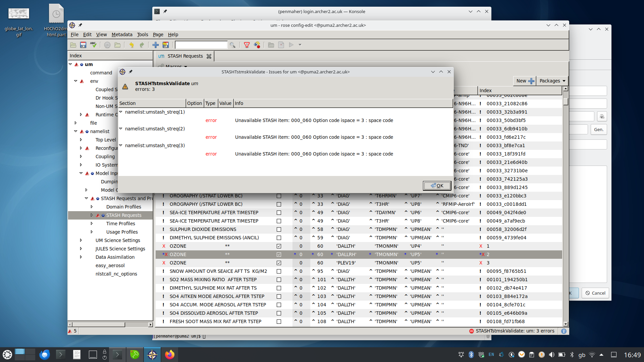Screen dimensions: 644x362
Task: Click the red triangle fail-if check icon
Action: [x=247, y=45]
